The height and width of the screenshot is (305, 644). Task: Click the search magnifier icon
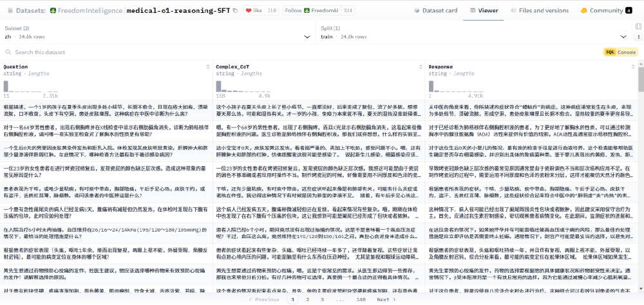8,53
